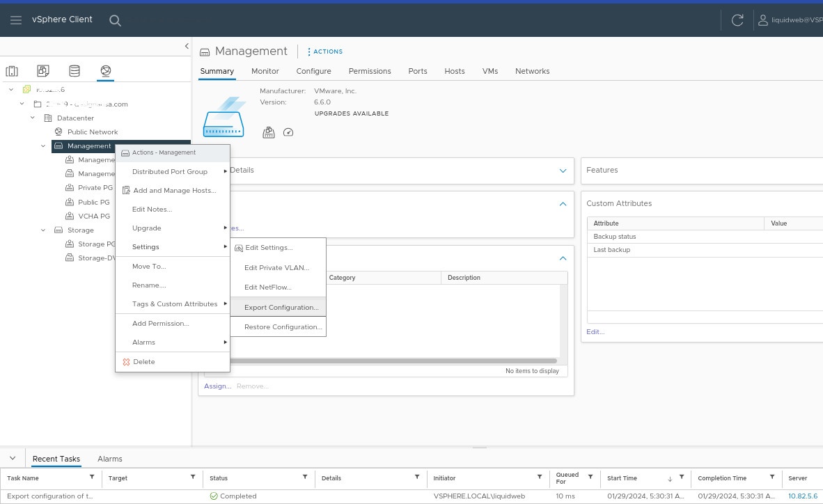Switch to the Storage inventory icon
The image size is (823, 504).
coord(75,71)
